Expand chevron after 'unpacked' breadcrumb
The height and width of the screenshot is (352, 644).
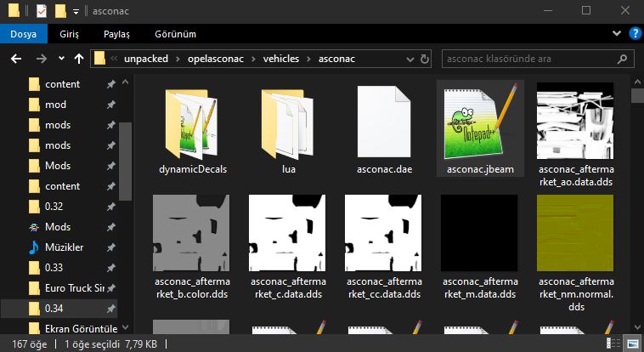(178, 60)
